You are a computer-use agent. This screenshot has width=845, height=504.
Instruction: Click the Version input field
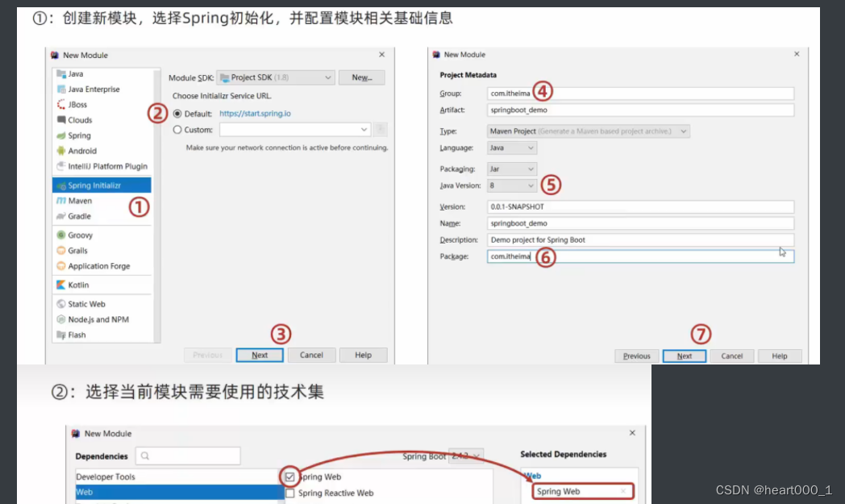coord(640,206)
